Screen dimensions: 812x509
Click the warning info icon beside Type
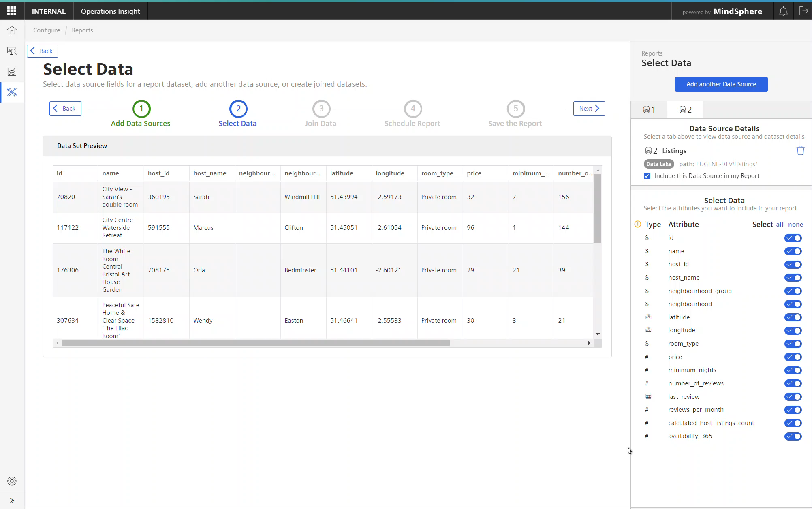(x=637, y=224)
